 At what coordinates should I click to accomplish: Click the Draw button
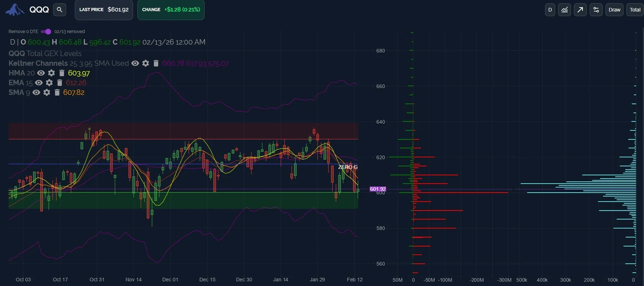pos(615,10)
